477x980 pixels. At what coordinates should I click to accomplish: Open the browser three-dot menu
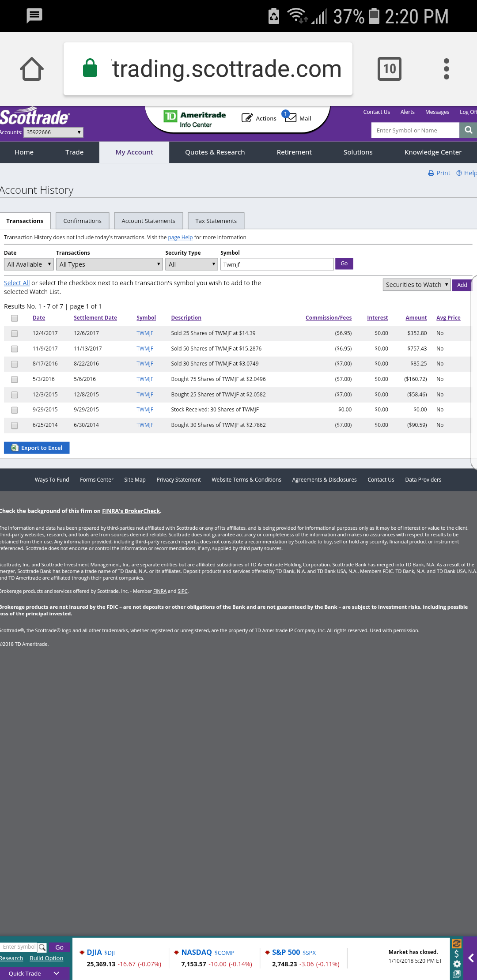pos(447,69)
